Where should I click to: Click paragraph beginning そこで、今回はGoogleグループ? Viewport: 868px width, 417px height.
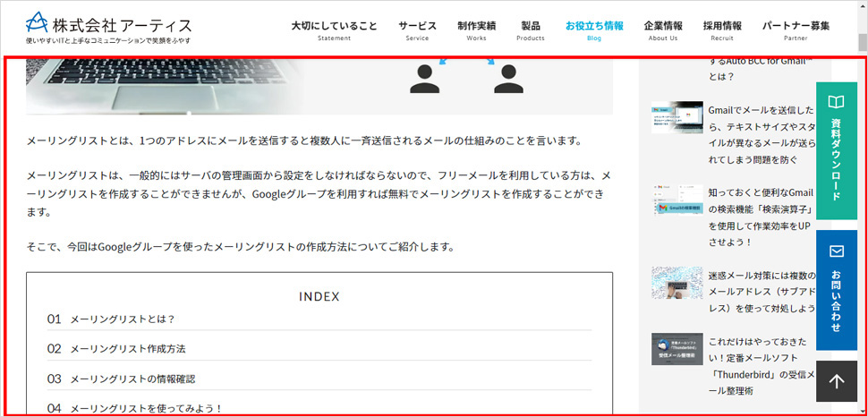241,247
